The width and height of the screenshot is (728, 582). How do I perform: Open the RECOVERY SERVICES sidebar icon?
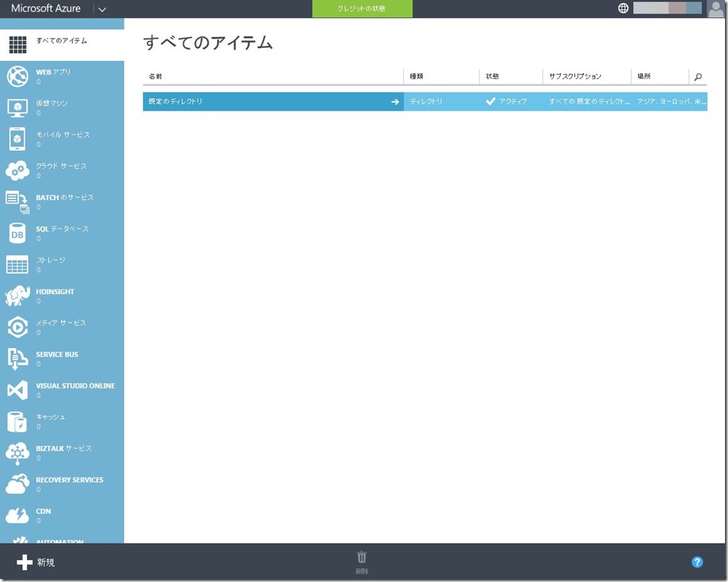click(17, 484)
